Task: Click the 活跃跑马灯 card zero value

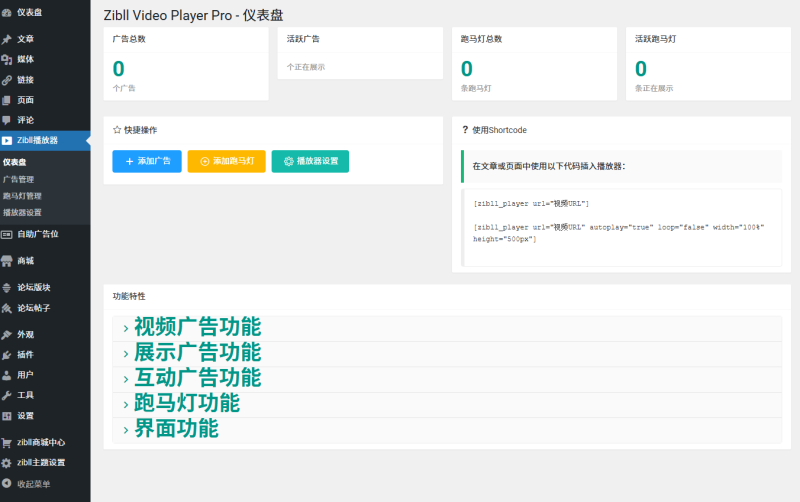Action: 641,69
